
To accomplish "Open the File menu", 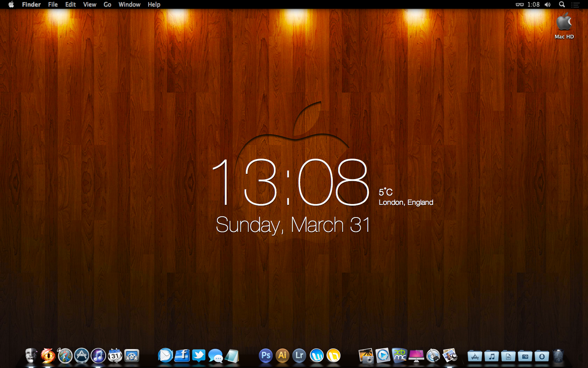I will coord(53,4).
